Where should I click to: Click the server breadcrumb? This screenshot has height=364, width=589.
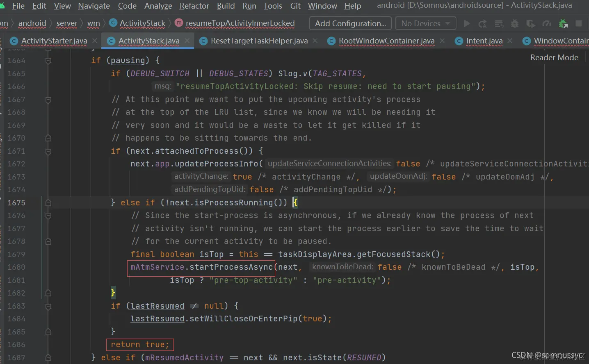[67, 23]
